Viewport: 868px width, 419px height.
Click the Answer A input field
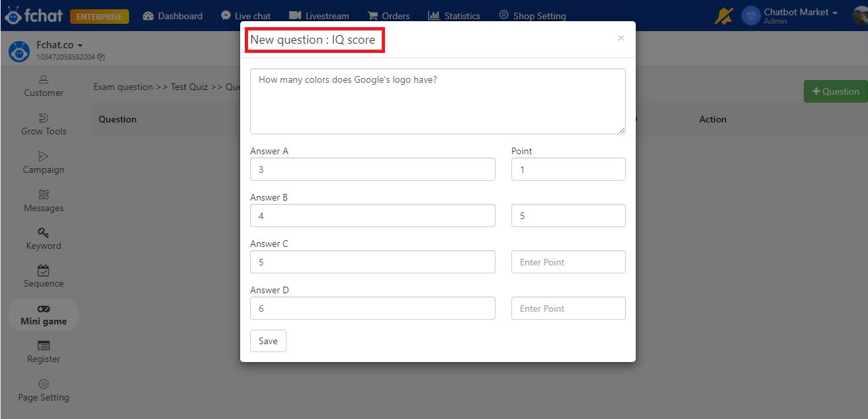(372, 169)
